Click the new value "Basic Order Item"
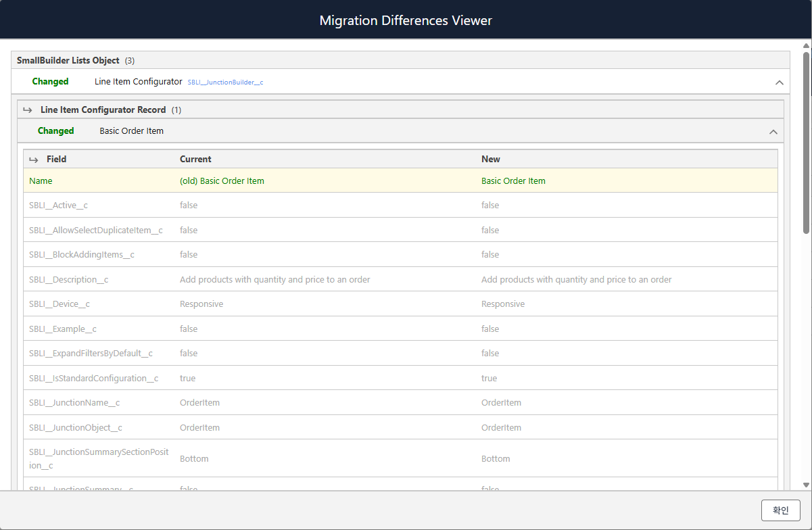812x530 pixels. (x=513, y=181)
